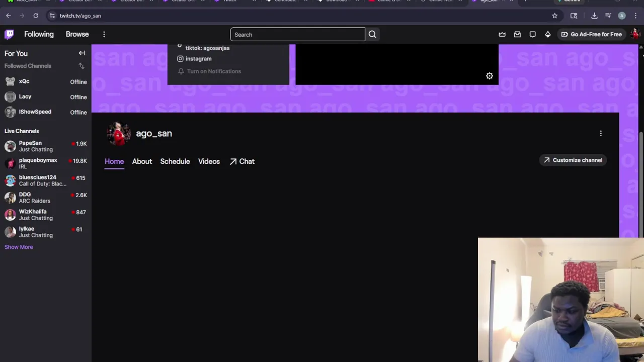Click the Twitch logo home icon
This screenshot has height=362, width=644.
[x=9, y=34]
